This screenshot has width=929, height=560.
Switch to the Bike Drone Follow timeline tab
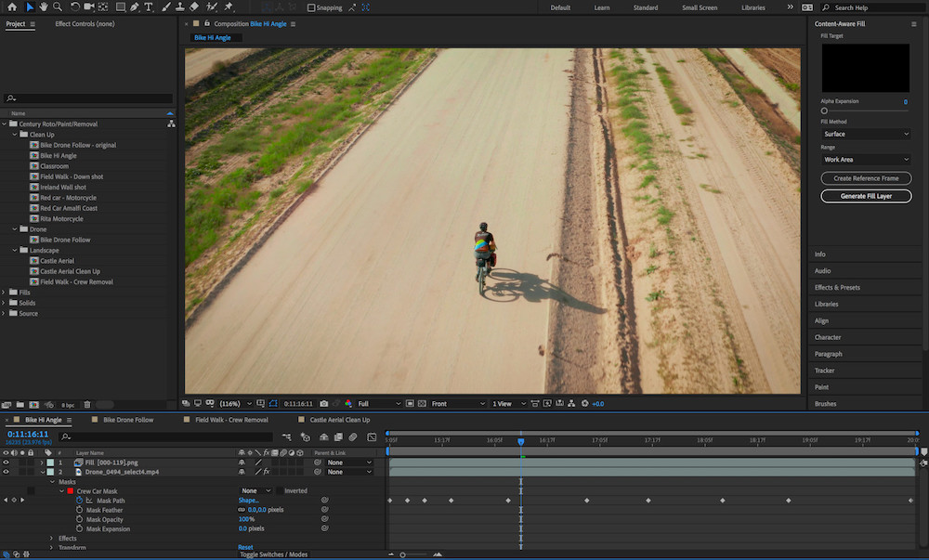coord(128,420)
